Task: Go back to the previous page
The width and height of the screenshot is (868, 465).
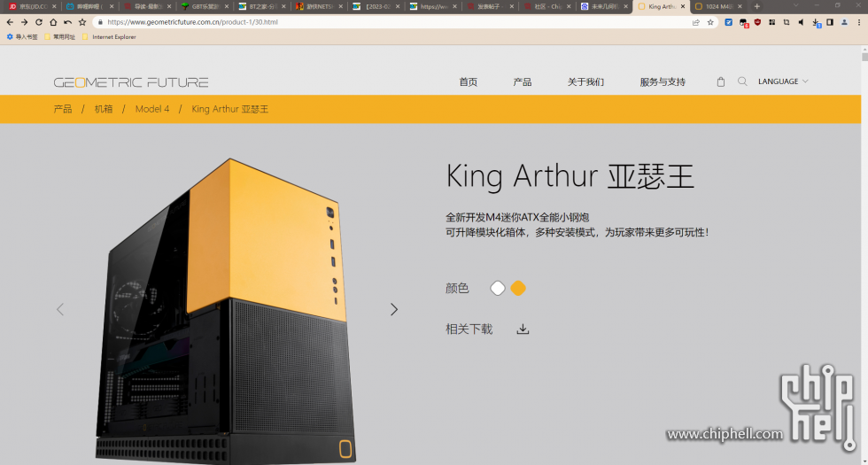Action: point(10,22)
